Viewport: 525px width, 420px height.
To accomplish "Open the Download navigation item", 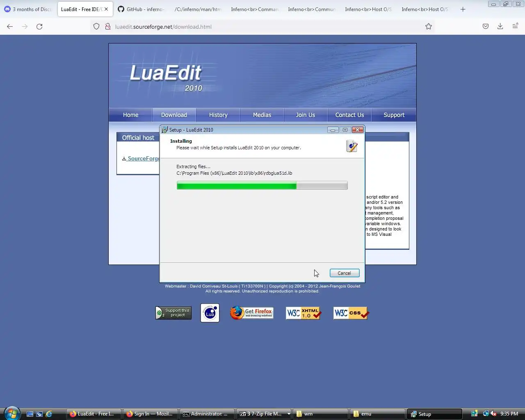I will 174,115.
